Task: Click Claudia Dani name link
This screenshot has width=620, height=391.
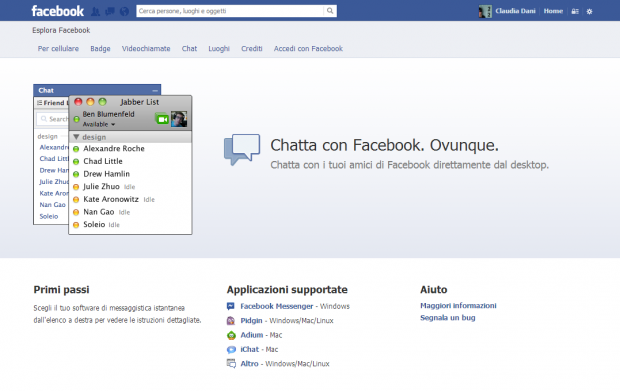Action: point(515,11)
